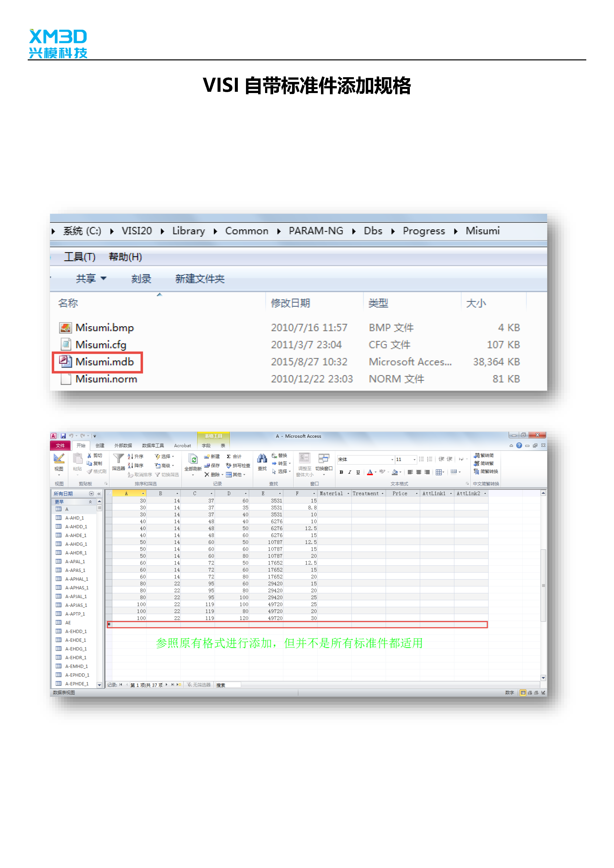This screenshot has width=614, height=868.
Task: Select table AE in navigation pane
Action: point(68,622)
